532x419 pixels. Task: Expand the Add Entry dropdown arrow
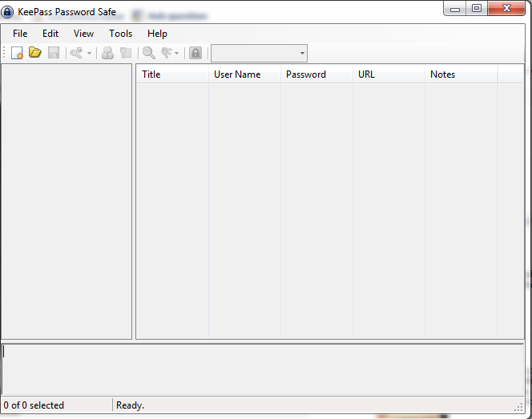click(89, 53)
